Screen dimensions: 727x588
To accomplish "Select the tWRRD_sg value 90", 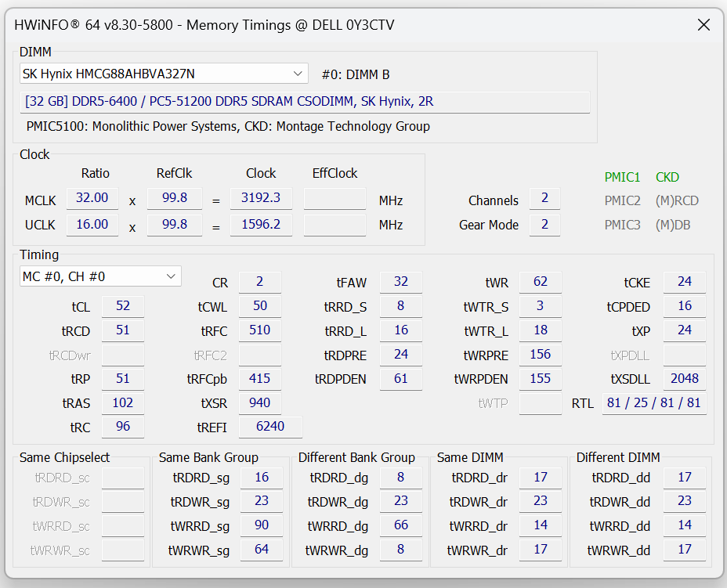I will click(262, 525).
